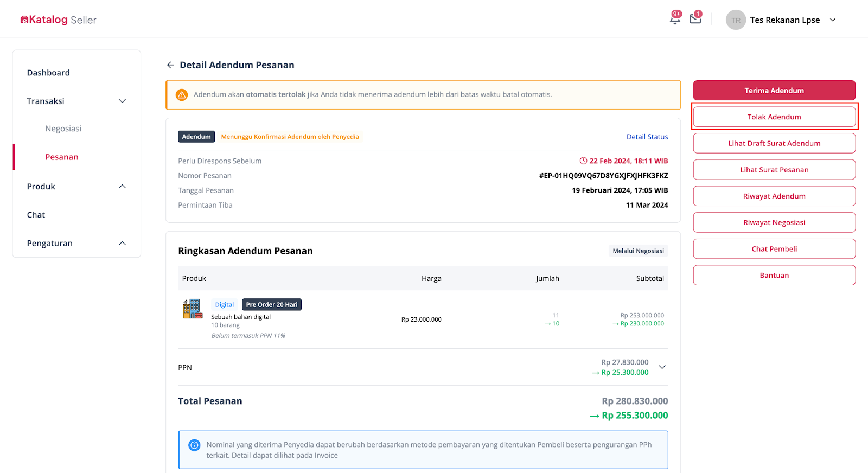Screen dimensions: 868x473
Task: Click the red clock deadline icon
Action: tap(583, 161)
